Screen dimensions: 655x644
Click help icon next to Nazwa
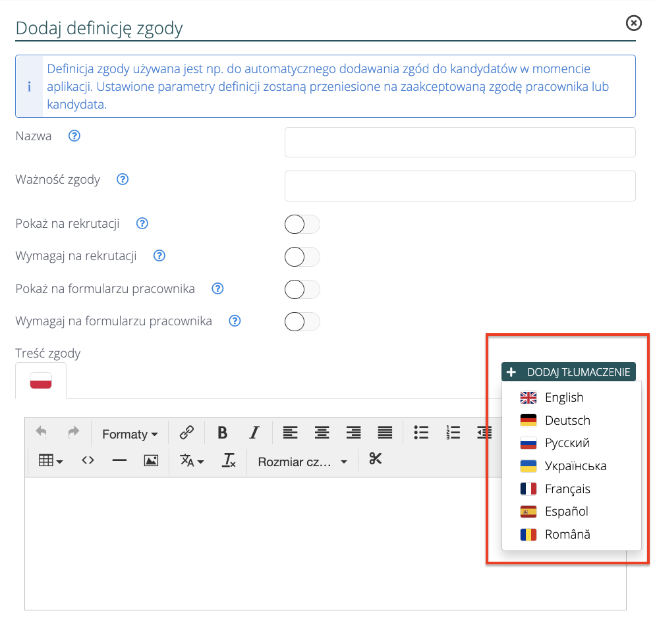click(74, 136)
